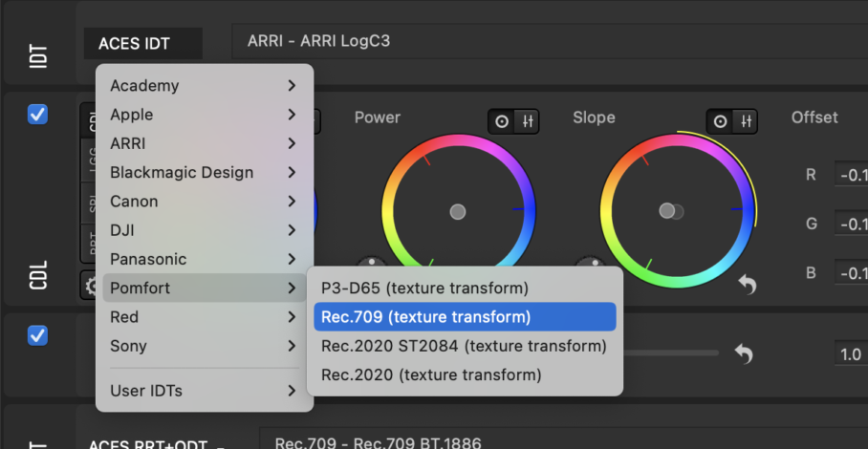The height and width of the screenshot is (449, 868).
Task: Open the ACES RRT+ODT dropdown
Action: point(157,444)
